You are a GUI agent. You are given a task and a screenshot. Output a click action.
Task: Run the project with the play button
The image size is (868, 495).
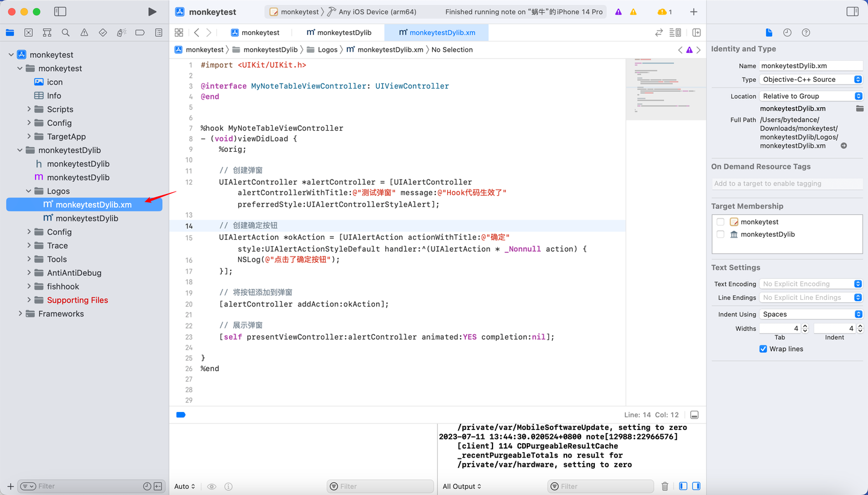pyautogui.click(x=152, y=11)
